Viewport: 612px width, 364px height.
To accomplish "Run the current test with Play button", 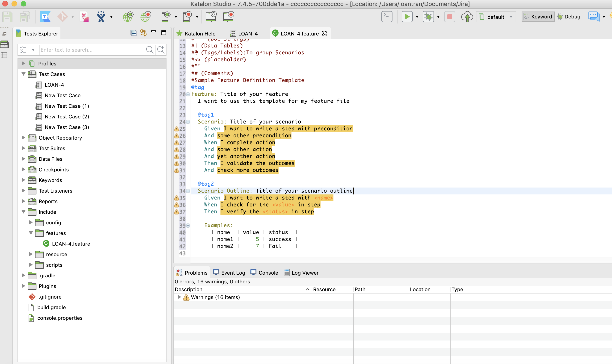I will (407, 16).
